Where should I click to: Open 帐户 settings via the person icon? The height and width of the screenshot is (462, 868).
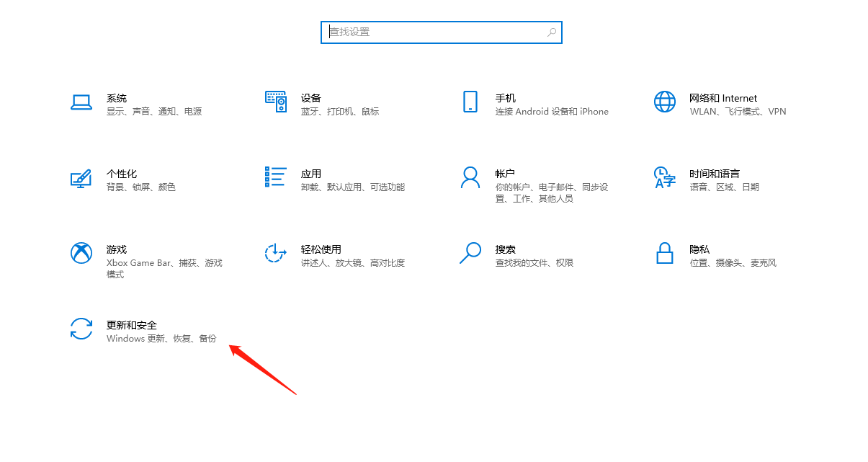pyautogui.click(x=470, y=179)
